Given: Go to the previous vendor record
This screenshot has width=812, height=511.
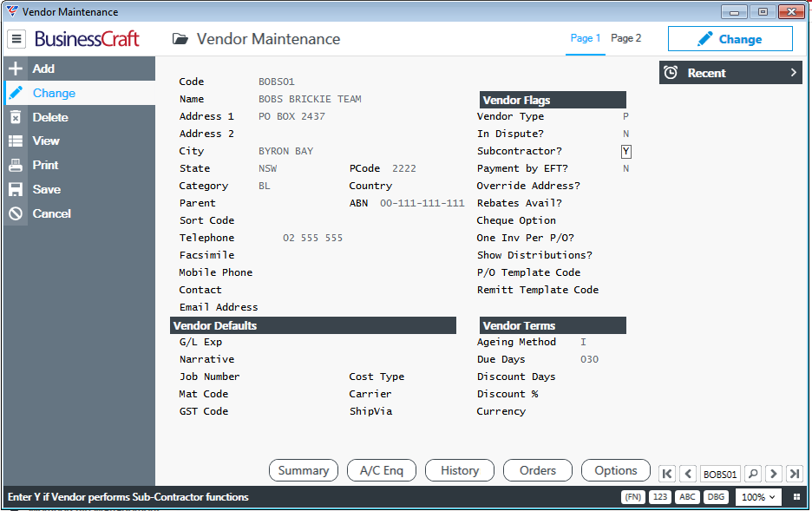Looking at the screenshot, I should coord(688,474).
